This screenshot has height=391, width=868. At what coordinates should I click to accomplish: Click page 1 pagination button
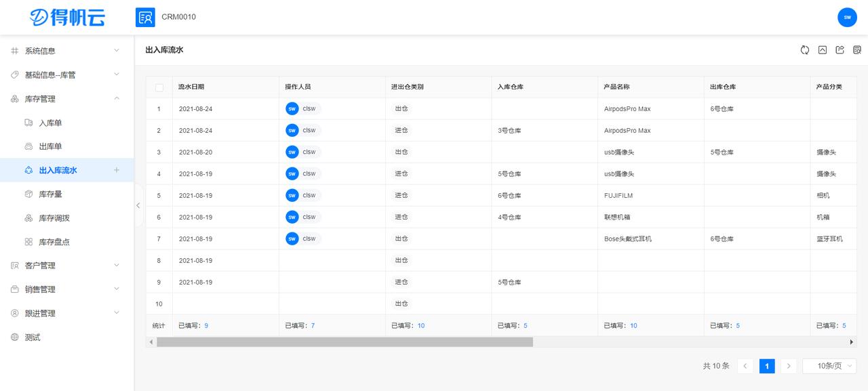[x=767, y=366]
